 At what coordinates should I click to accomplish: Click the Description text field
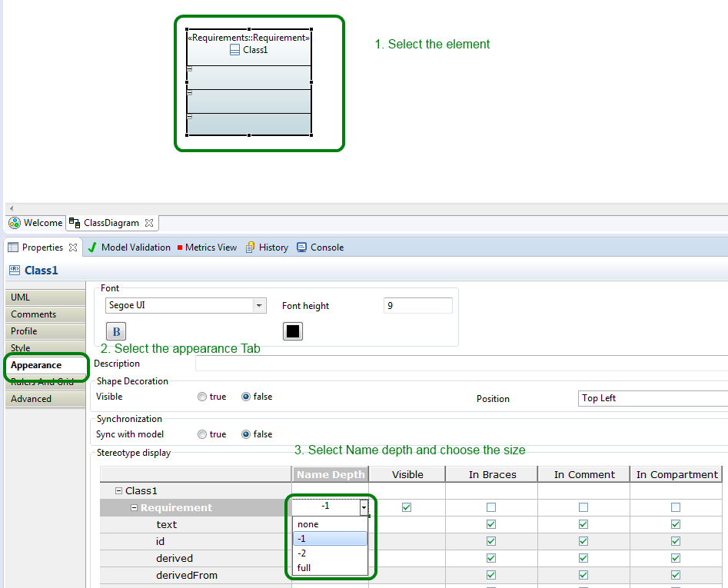pos(461,364)
